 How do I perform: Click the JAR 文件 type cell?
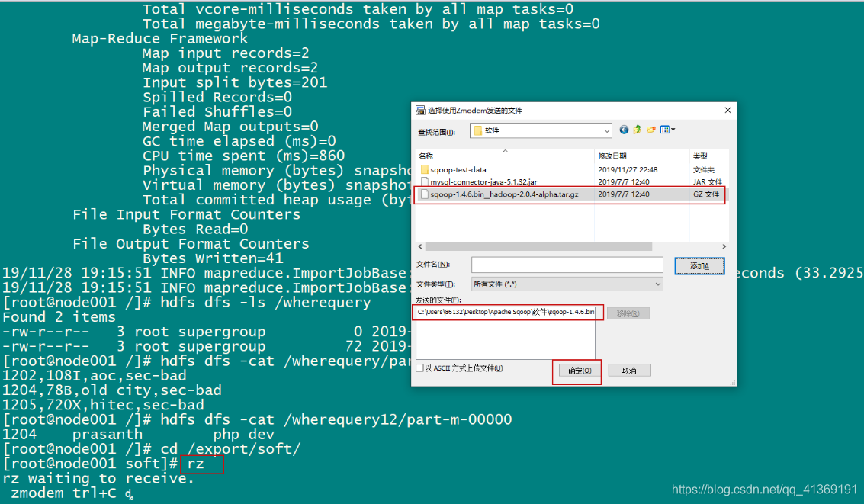[708, 181]
